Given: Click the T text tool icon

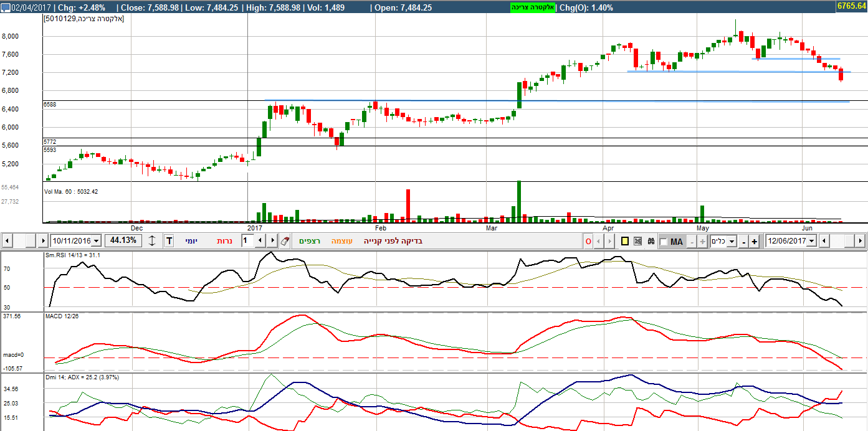Looking at the screenshot, I should 169,241.
